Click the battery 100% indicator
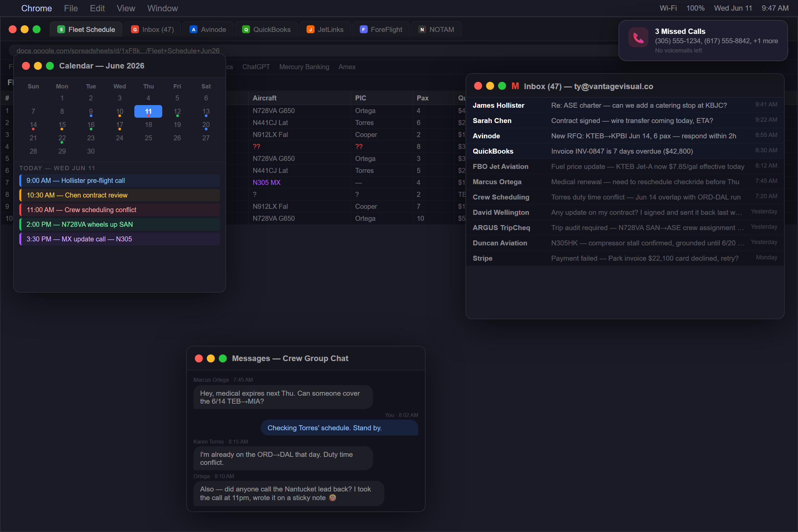Viewport: 798px width, 532px height. click(695, 8)
